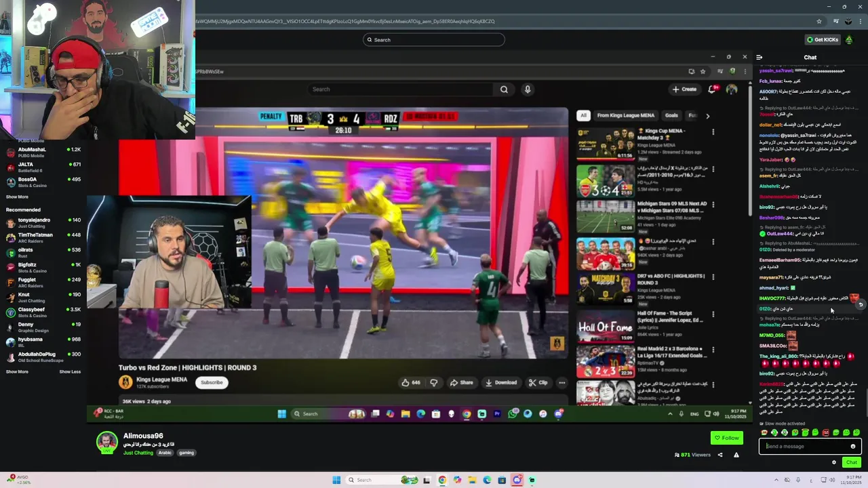The width and height of the screenshot is (868, 488).
Task: Open YouTube notifications bell
Action: click(712, 89)
